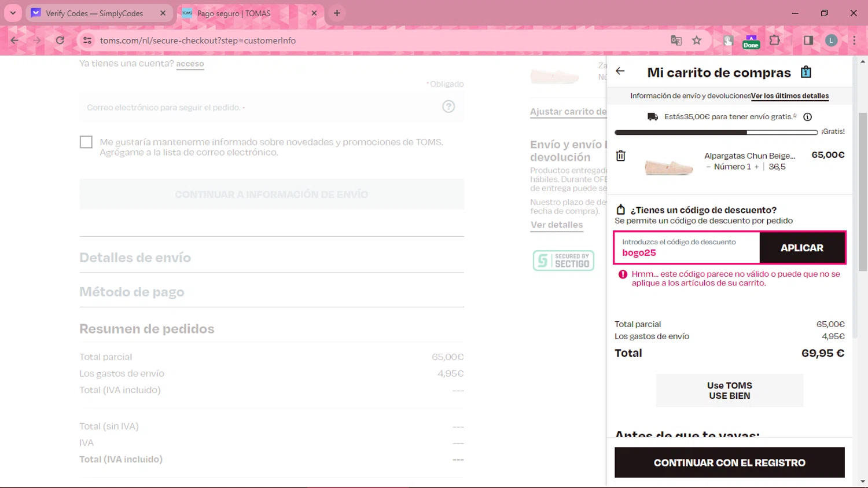Click the Sectigo secured badge
The height and width of the screenshot is (488, 868).
564,260
